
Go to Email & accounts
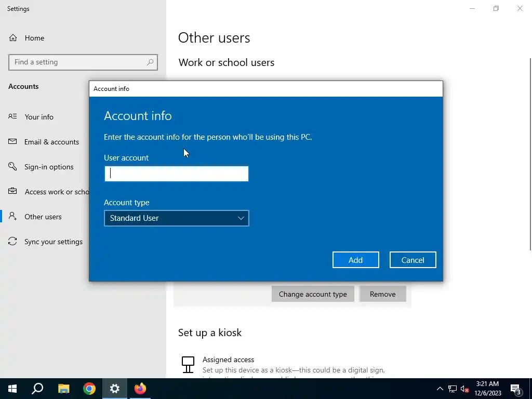pos(51,142)
